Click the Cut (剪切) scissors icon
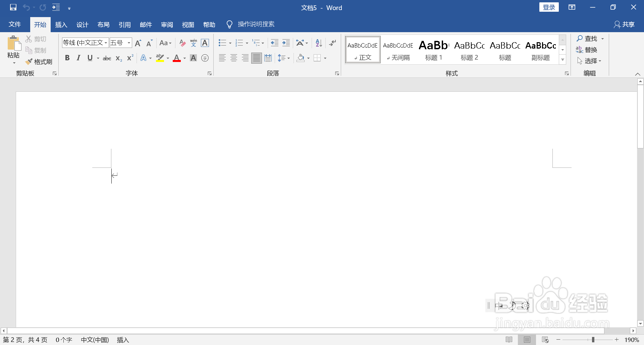 (29, 39)
